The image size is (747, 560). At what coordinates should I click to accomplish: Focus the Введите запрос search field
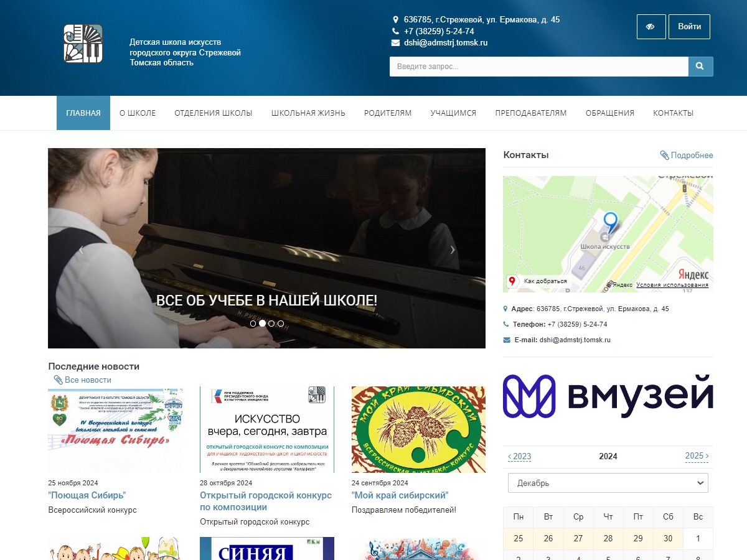point(539,67)
